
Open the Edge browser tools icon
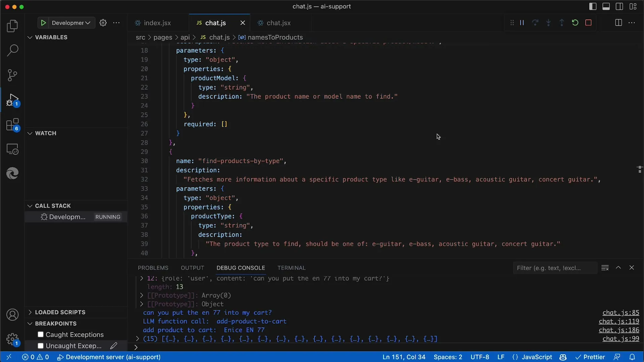[12, 174]
